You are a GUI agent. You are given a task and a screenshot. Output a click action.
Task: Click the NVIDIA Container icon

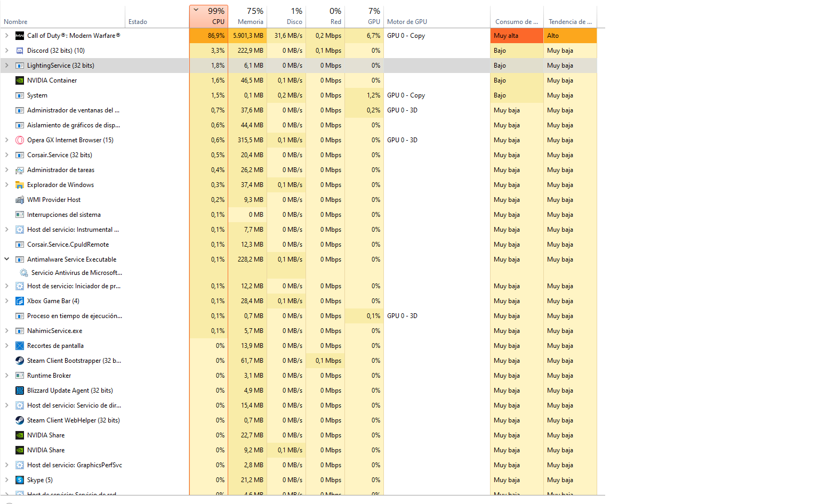click(x=20, y=80)
